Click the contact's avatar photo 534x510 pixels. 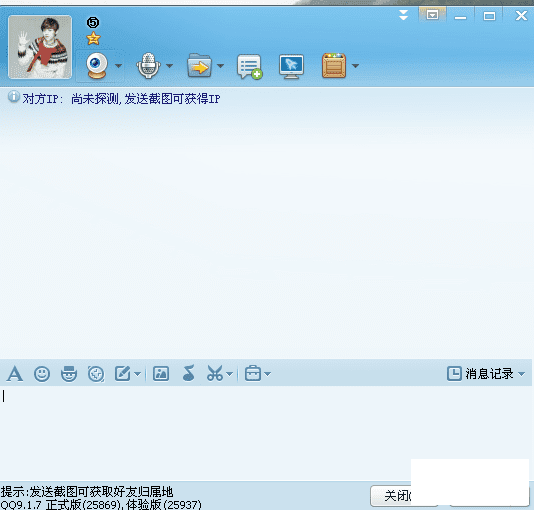click(x=40, y=47)
